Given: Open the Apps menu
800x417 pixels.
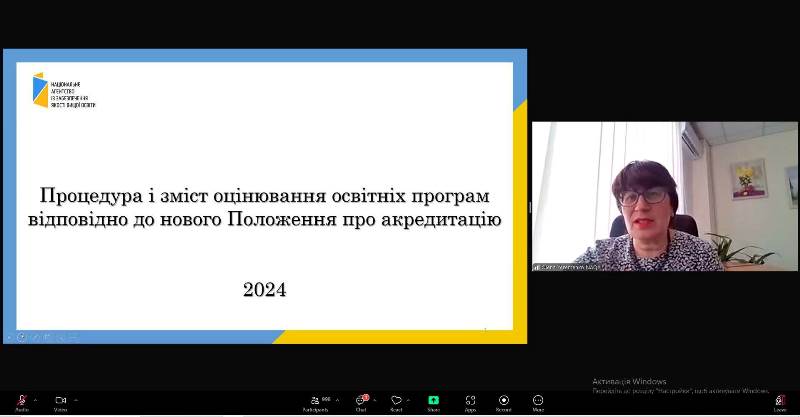Looking at the screenshot, I should point(470,401).
